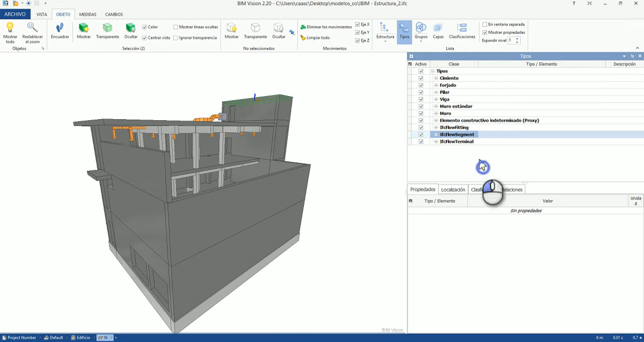Open the Capas panel

pos(438,32)
